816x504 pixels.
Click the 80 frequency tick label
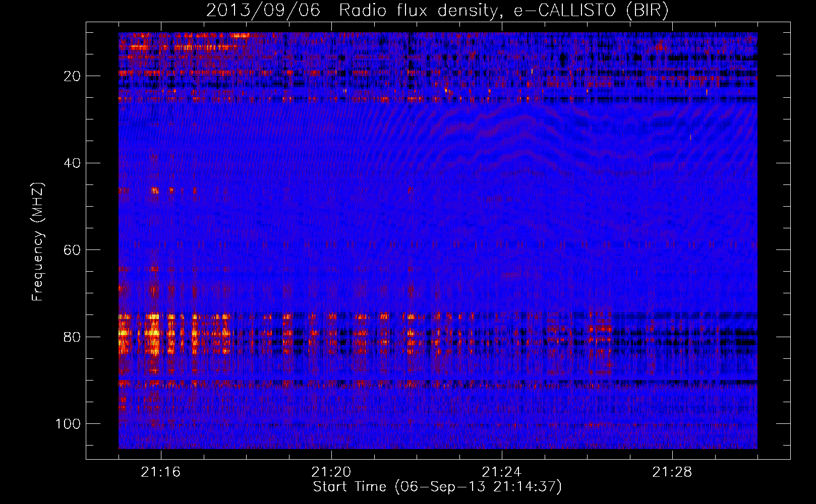tap(73, 337)
